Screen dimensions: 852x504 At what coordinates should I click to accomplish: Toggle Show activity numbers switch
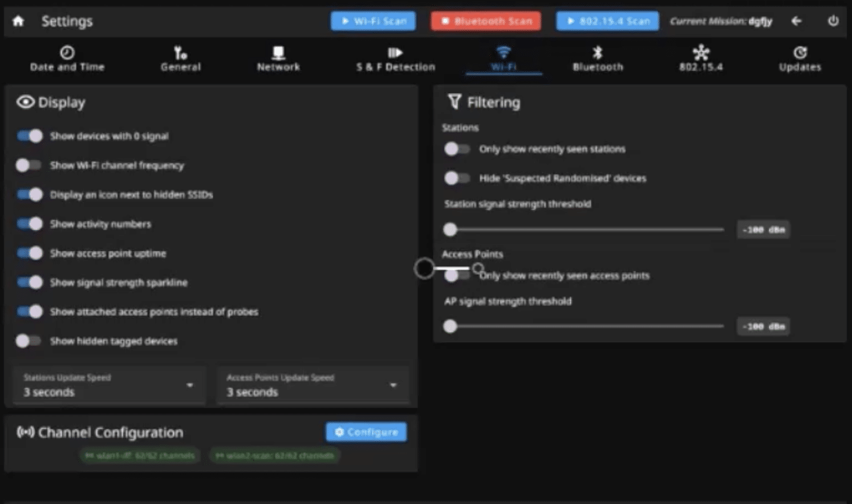point(30,224)
